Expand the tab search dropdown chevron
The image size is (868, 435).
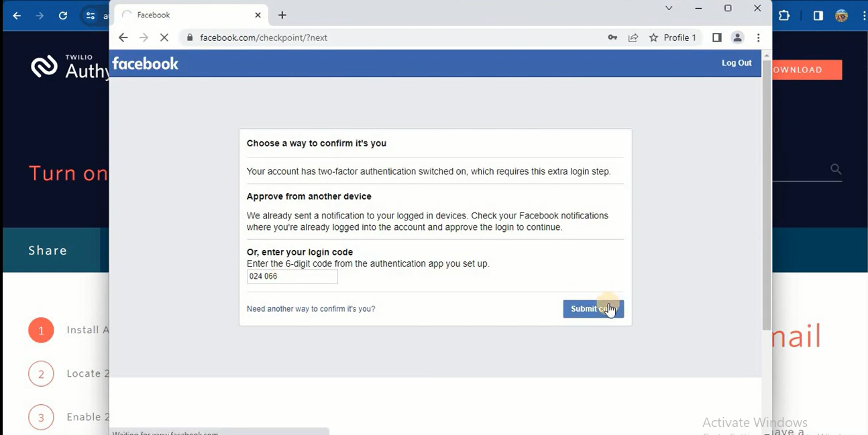[669, 8]
